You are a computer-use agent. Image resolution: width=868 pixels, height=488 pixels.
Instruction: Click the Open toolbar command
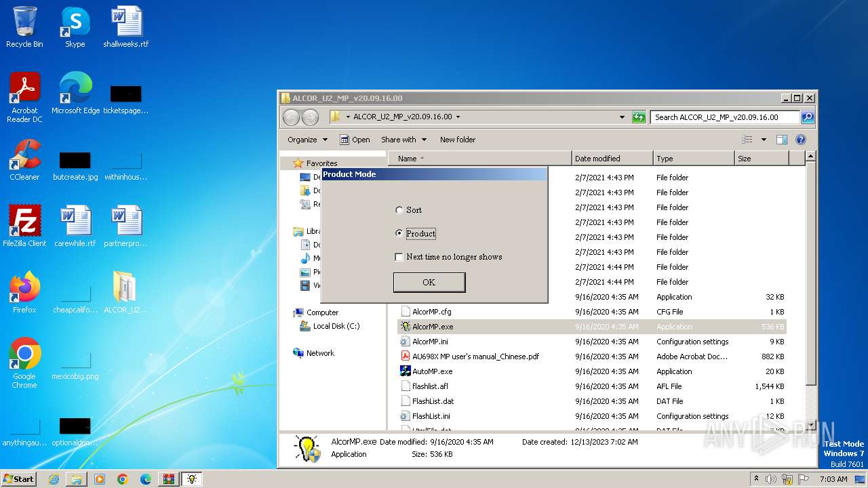(355, 140)
